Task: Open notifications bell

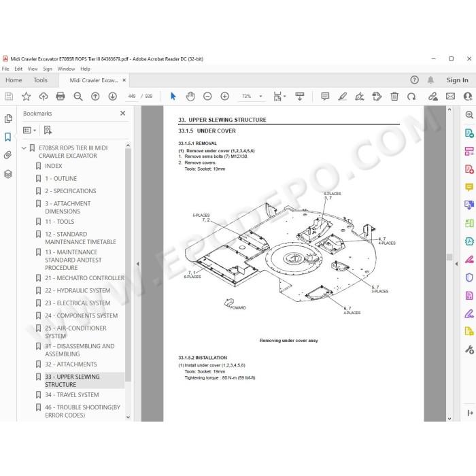Action: (430, 80)
